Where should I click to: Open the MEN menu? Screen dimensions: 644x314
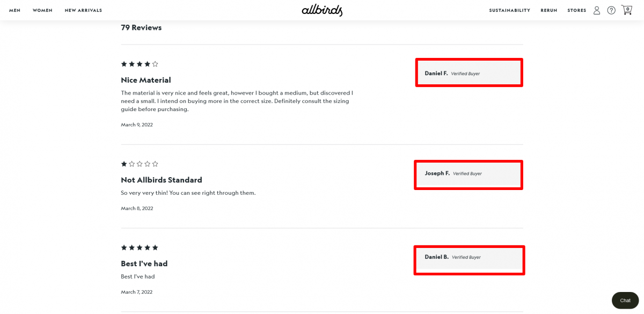(14, 10)
